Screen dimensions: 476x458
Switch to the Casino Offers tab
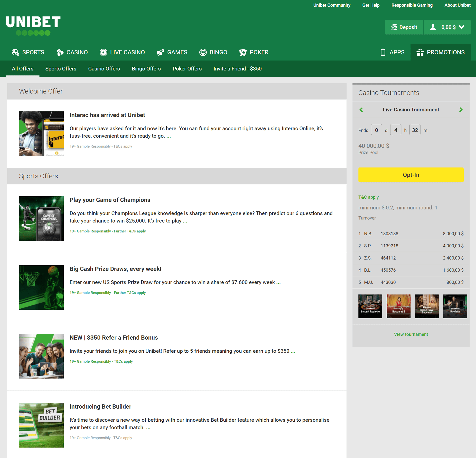point(104,69)
